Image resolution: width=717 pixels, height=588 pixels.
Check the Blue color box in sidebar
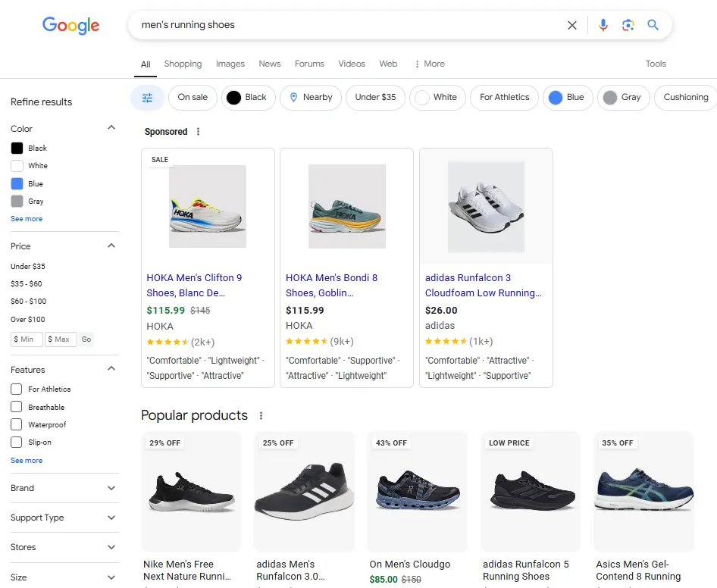coord(17,184)
